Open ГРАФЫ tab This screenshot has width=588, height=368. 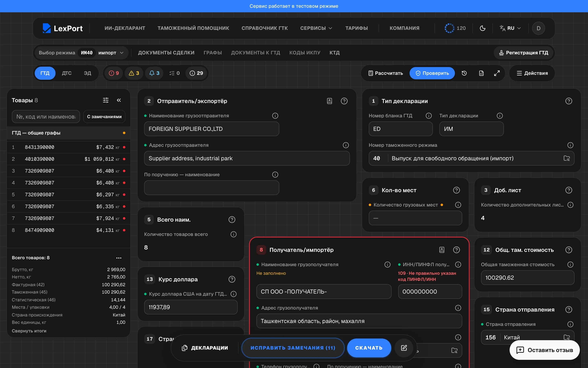click(x=213, y=53)
